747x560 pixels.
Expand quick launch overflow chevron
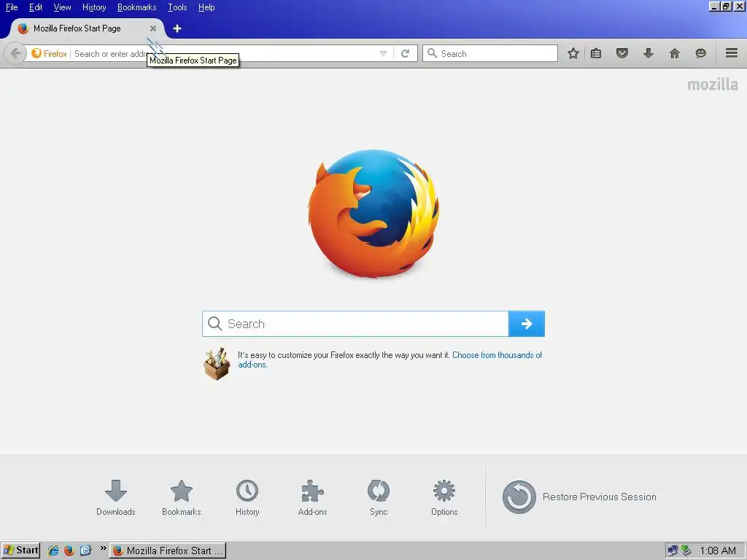(x=103, y=548)
